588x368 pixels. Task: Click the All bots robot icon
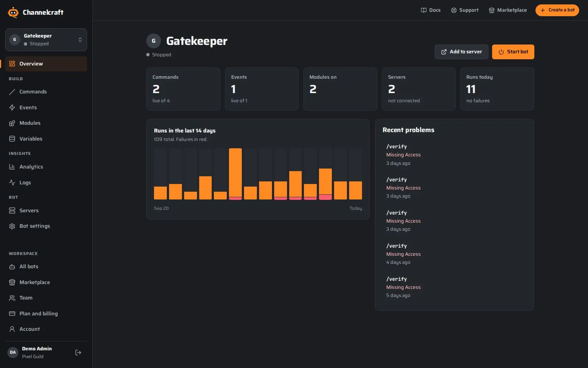point(12,266)
